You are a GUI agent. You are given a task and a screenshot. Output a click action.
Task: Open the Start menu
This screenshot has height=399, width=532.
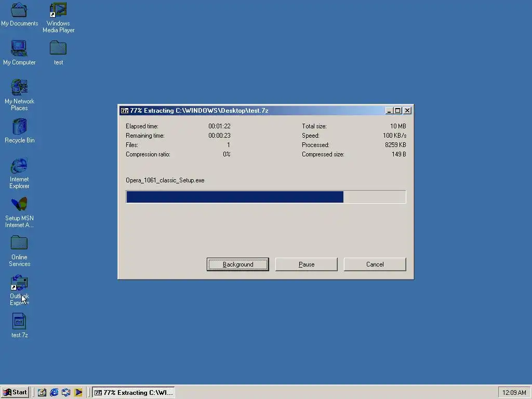pos(15,392)
